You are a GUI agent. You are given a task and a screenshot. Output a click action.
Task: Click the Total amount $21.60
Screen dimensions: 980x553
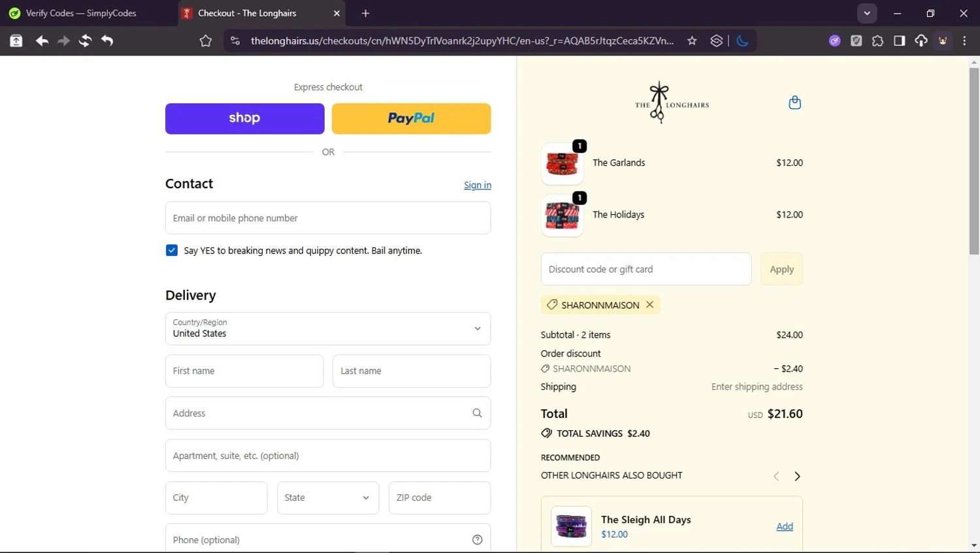click(x=785, y=414)
